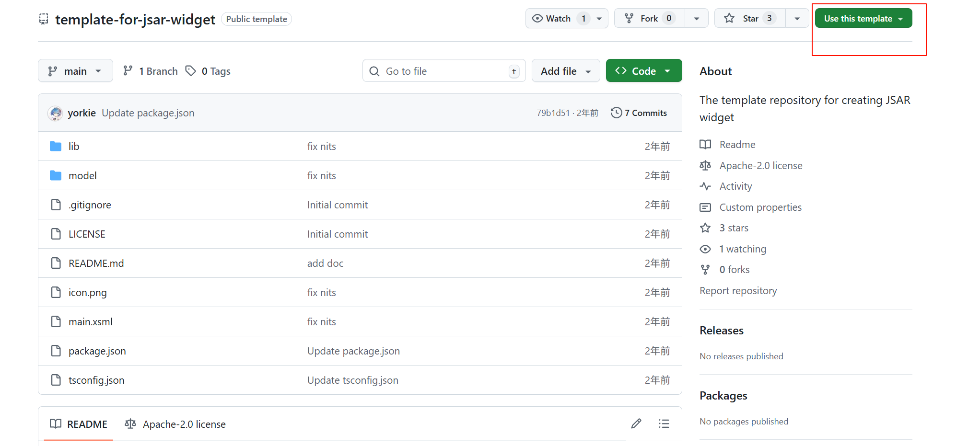Click the add doc commit message
This screenshot has width=980, height=446.
pos(326,263)
